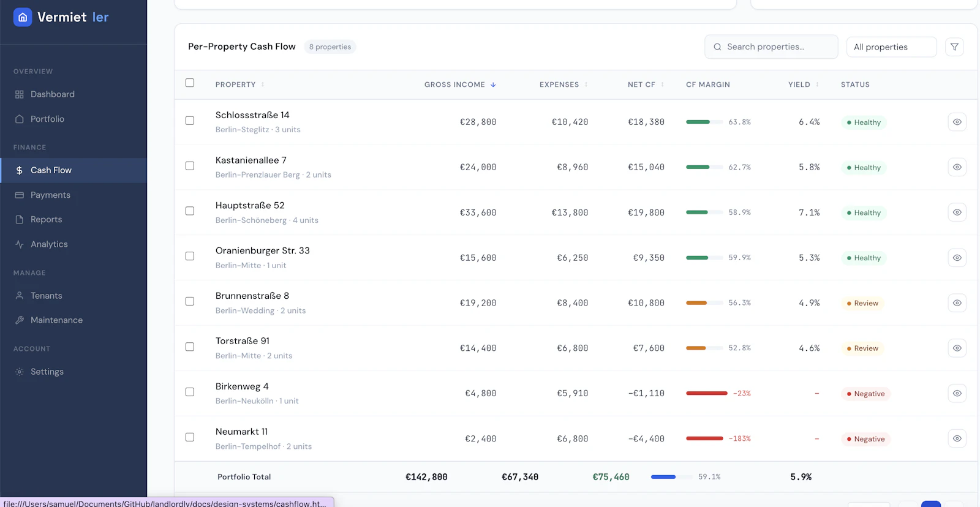Select the Torstraße 91 row checkbox
Viewport: 980px width, 507px height.
pyautogui.click(x=190, y=347)
